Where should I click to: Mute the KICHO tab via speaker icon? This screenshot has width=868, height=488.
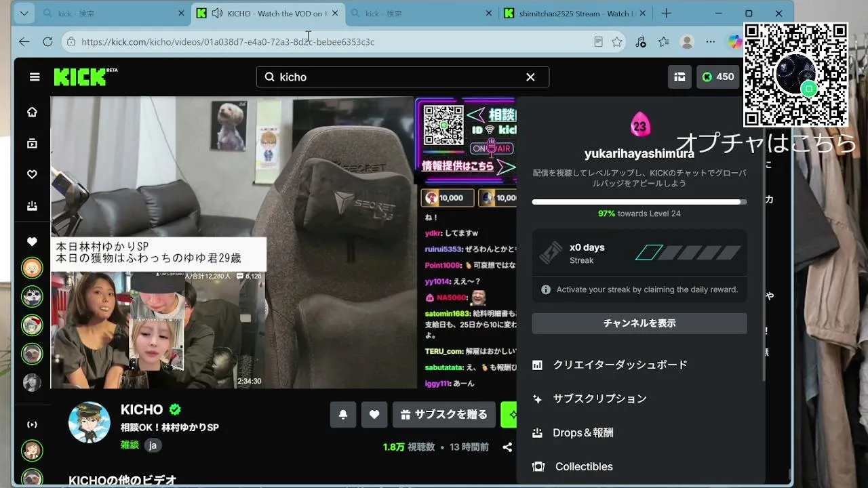[217, 14]
